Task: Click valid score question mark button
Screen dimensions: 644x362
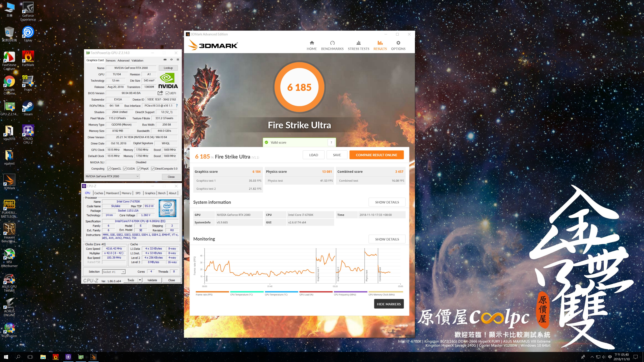Action: (331, 142)
